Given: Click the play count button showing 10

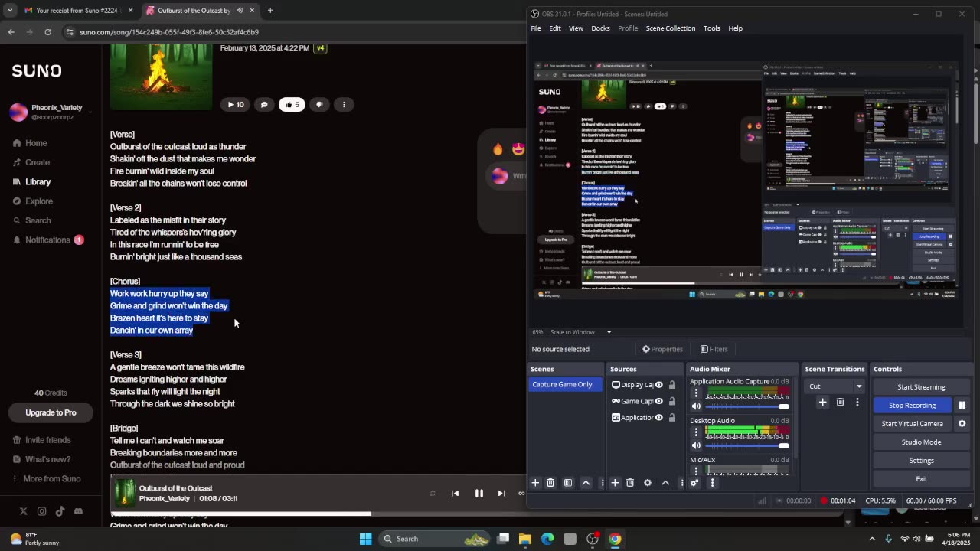Looking at the screenshot, I should point(235,104).
